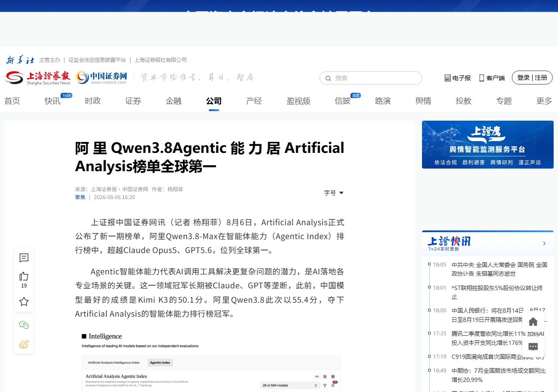Click 证监会法定信息披露平台 header text
558x392 pixels.
pos(97,60)
